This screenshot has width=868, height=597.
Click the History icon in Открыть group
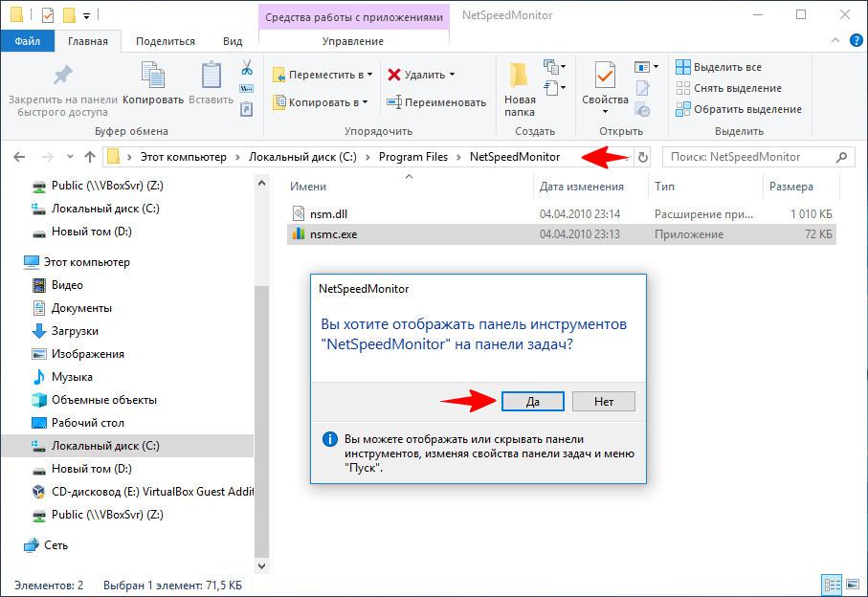pos(642,110)
